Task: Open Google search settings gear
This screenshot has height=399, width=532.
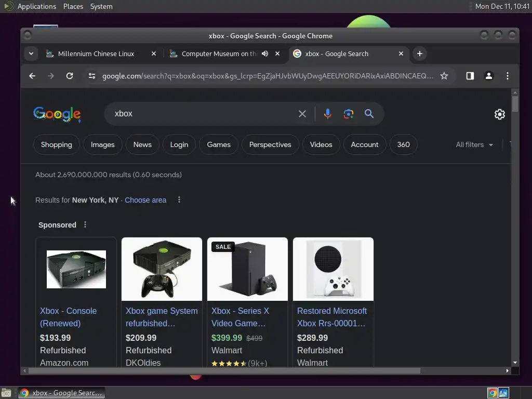Action: pyautogui.click(x=499, y=114)
